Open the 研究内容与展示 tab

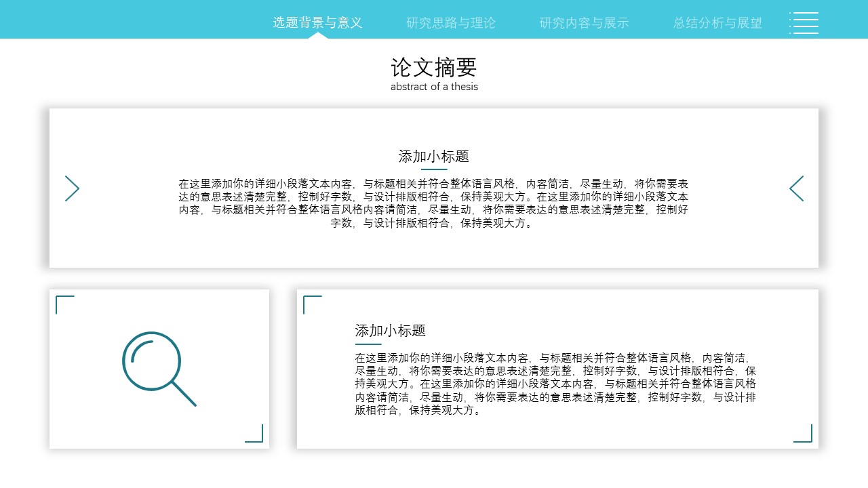coord(584,22)
